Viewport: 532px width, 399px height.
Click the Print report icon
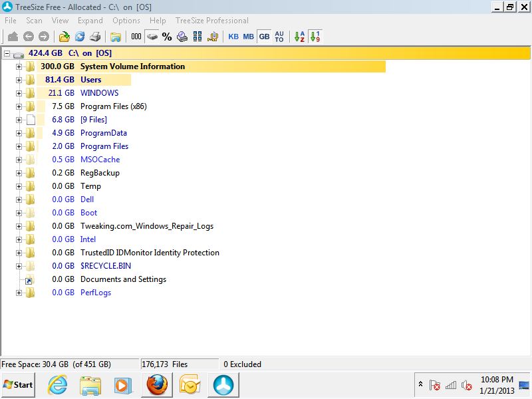pyautogui.click(x=95, y=37)
